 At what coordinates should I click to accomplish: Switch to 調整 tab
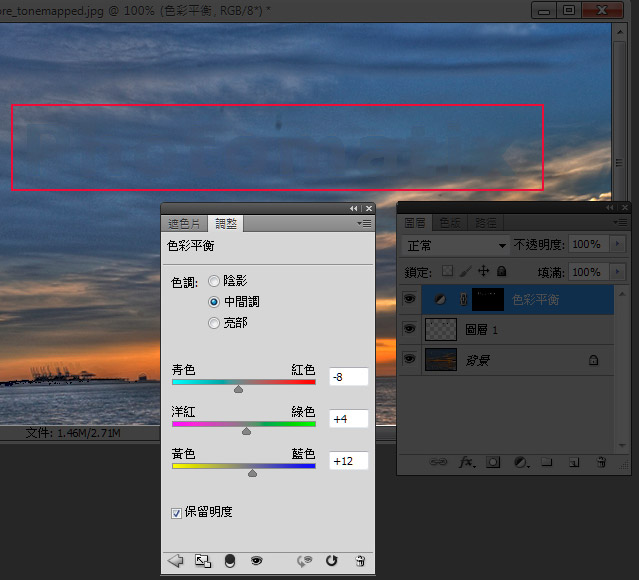click(x=226, y=223)
